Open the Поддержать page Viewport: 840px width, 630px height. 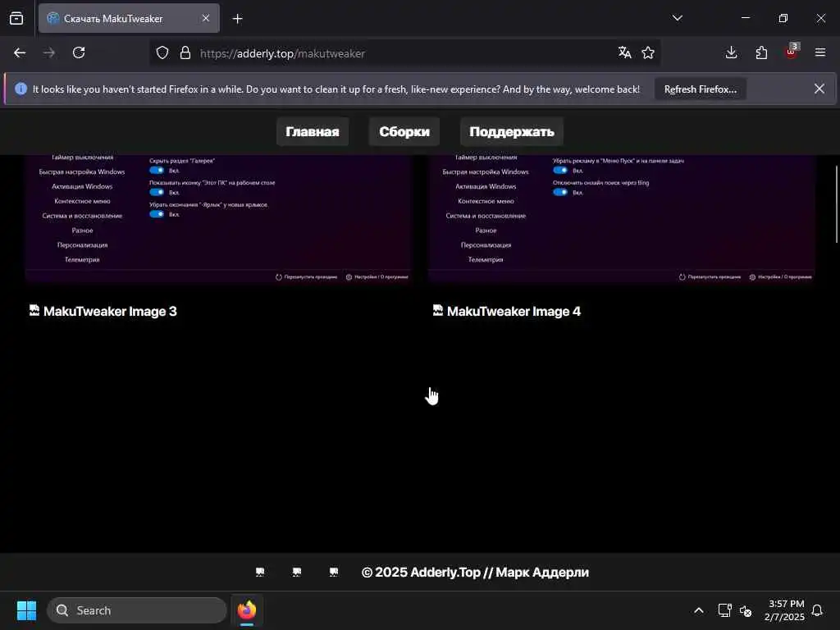pos(512,132)
